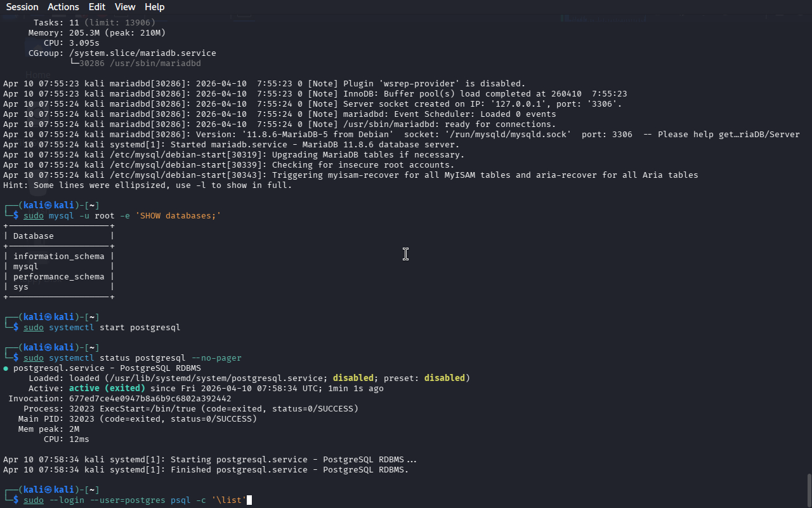This screenshot has width=812, height=508.
Task: Open the Help menu
Action: pyautogui.click(x=154, y=7)
